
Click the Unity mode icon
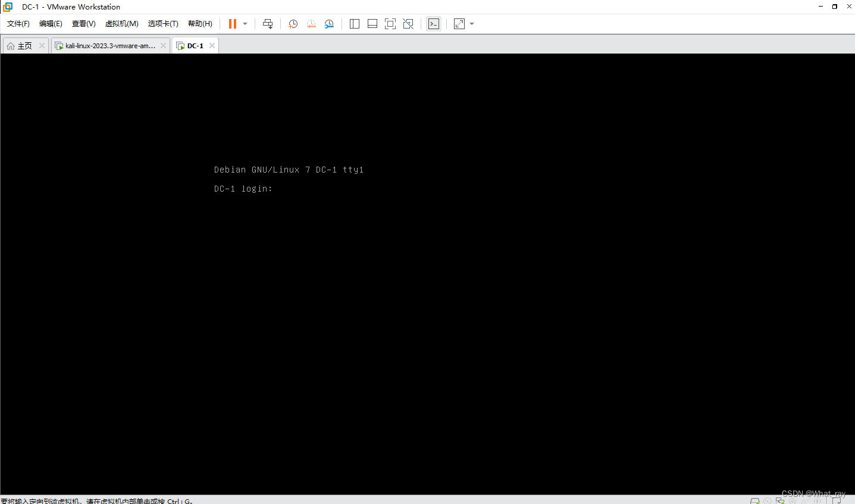[408, 24]
